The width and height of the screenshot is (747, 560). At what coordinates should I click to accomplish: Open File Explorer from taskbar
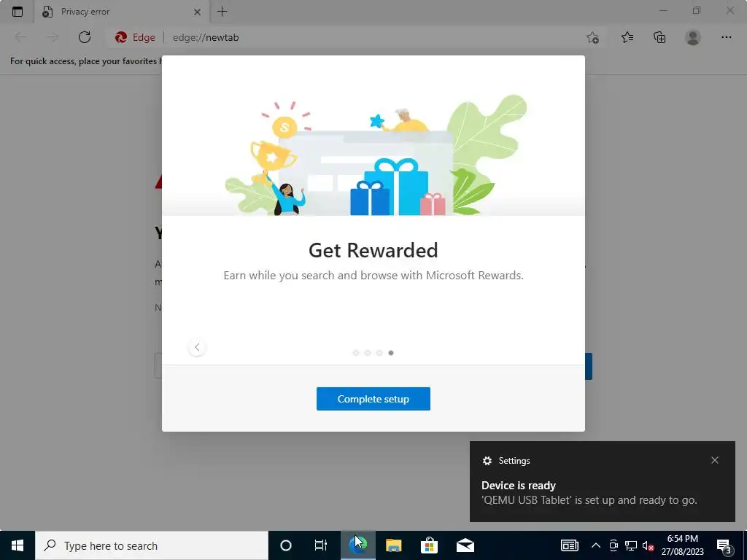click(x=393, y=545)
